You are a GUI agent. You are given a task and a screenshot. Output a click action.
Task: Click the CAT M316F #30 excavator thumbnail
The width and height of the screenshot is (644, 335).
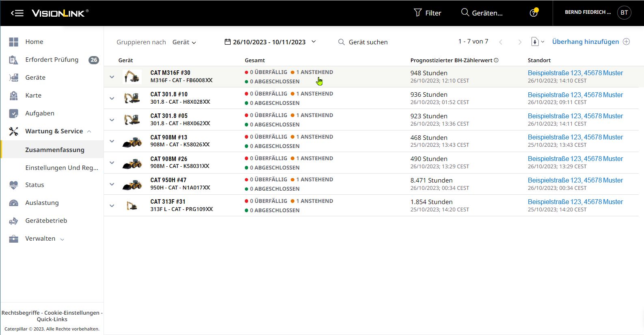point(132,76)
